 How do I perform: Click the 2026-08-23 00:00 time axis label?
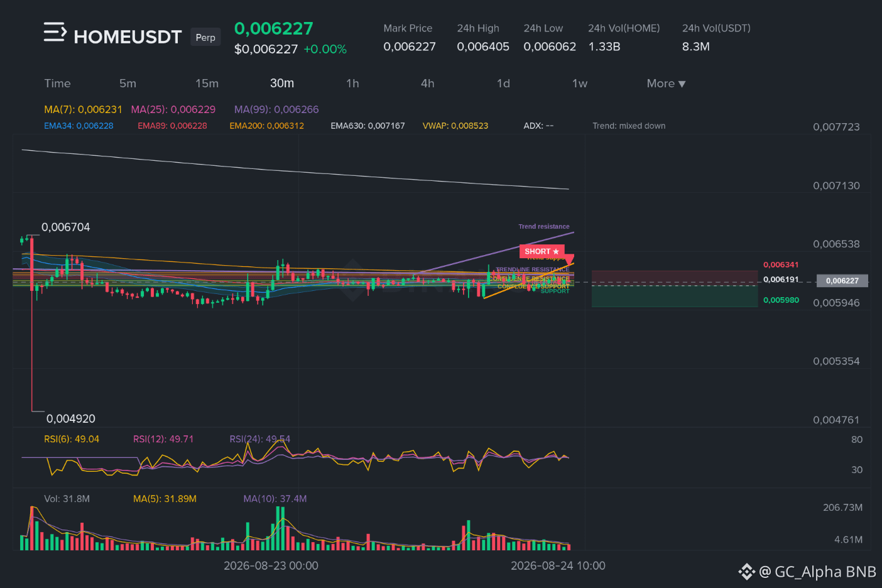(x=271, y=566)
